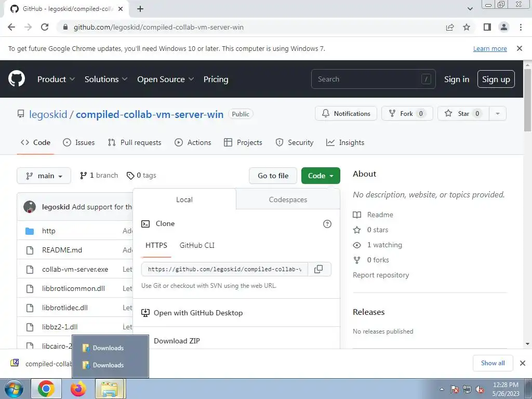
Task: Reload the page with refresh icon
Action: click(45, 27)
